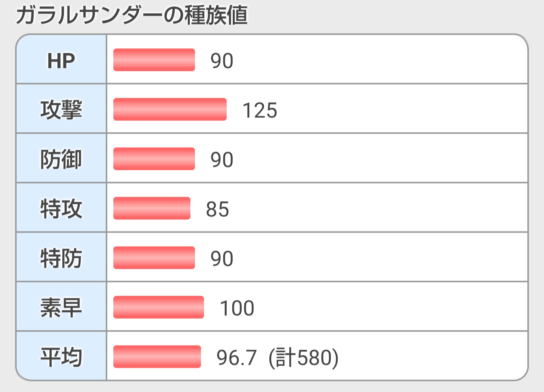544x392 pixels.
Task: Click the speed value 100
Action: click(237, 309)
